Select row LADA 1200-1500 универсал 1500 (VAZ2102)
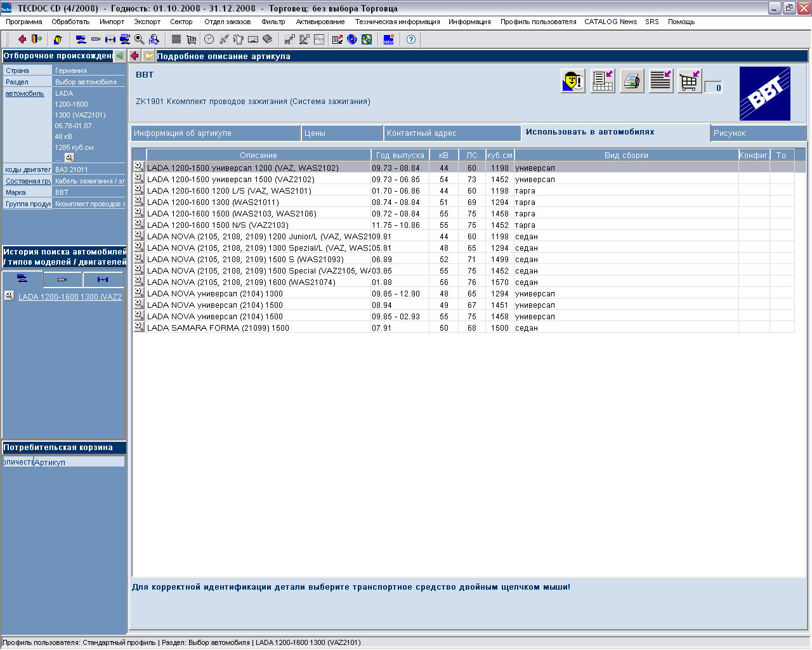The width and height of the screenshot is (812, 650). (463, 179)
